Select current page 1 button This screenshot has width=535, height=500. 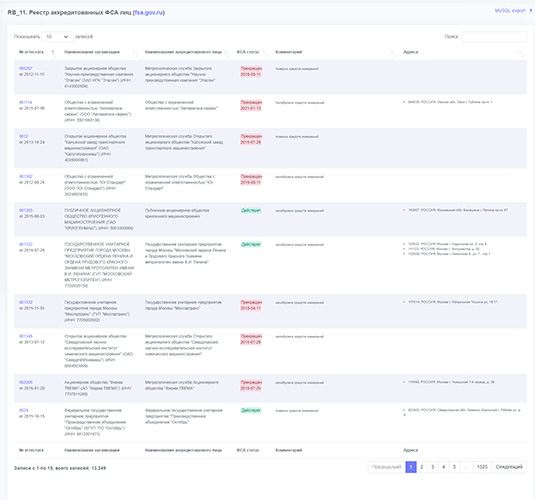pyautogui.click(x=411, y=467)
